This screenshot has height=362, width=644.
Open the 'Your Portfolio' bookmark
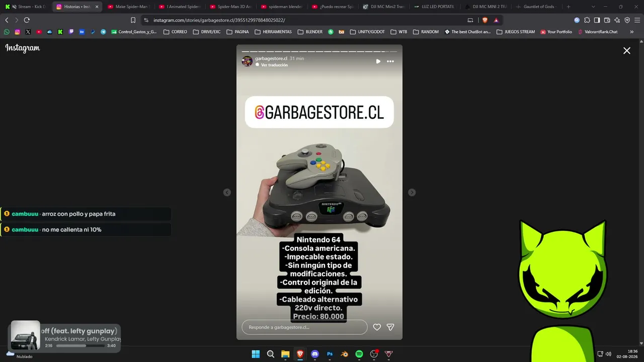pyautogui.click(x=556, y=32)
